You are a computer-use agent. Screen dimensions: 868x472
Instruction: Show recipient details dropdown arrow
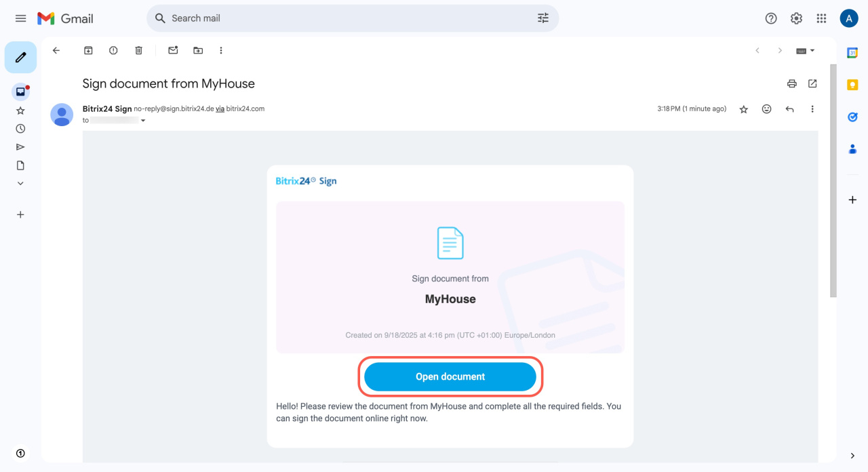pos(143,121)
